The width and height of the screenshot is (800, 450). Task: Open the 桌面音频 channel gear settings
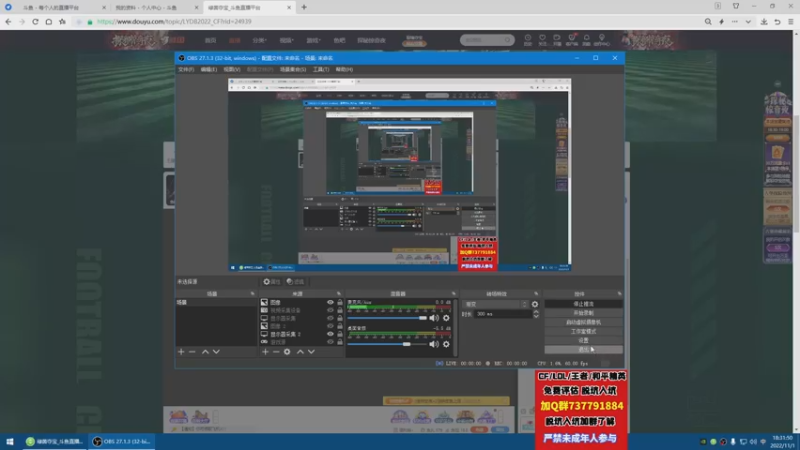click(x=446, y=344)
